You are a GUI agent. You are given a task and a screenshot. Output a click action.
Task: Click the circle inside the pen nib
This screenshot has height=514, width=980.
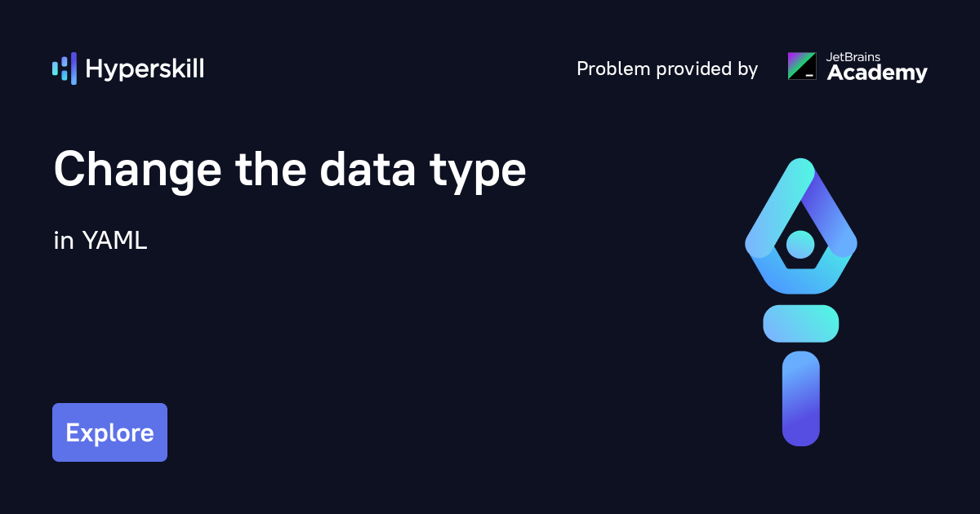pos(800,244)
